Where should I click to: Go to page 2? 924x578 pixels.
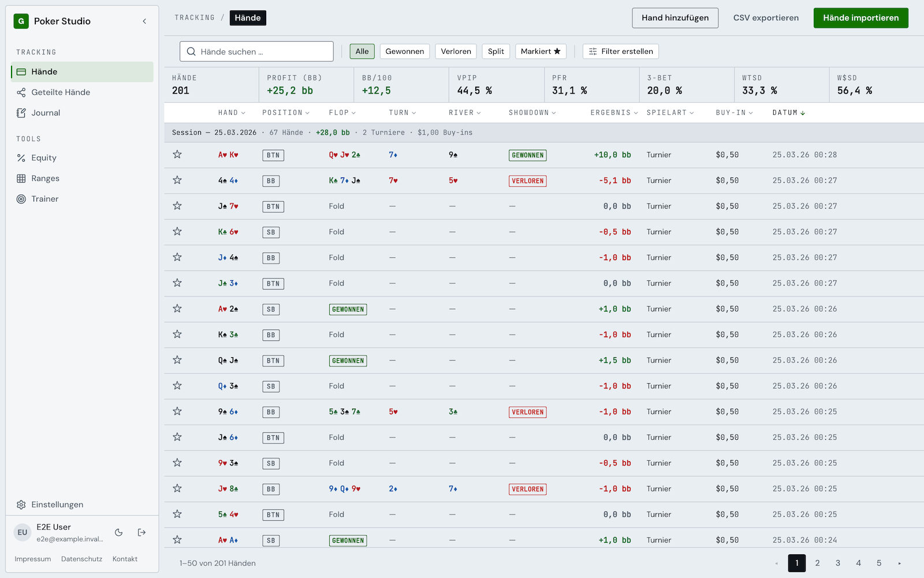[x=817, y=563]
